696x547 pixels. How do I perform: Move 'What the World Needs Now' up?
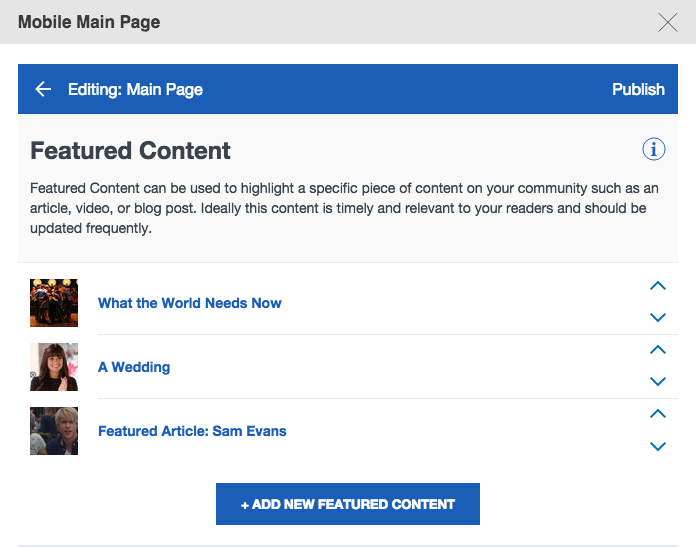(657, 286)
